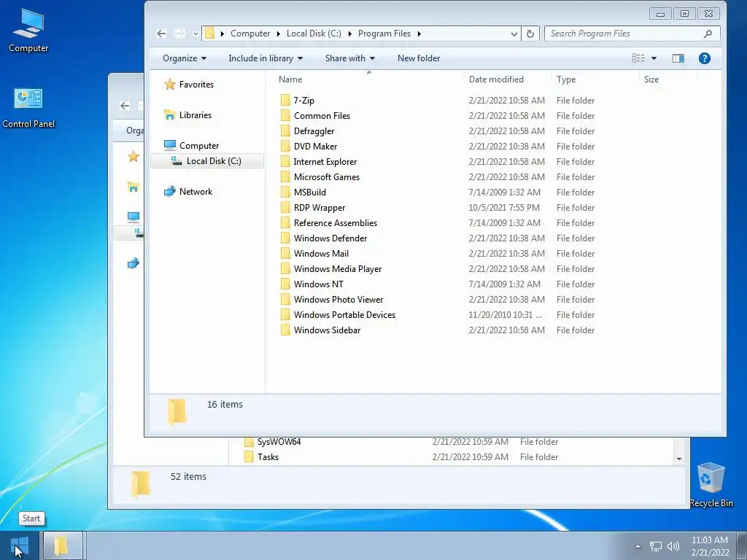747x560 pixels.
Task: Select the MSBuild folder icon
Action: [x=285, y=192]
